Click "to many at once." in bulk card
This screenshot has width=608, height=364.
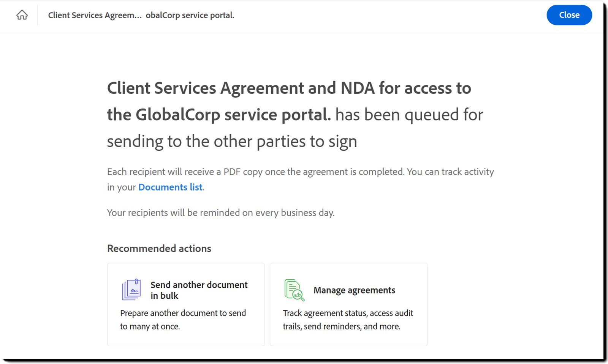(150, 326)
